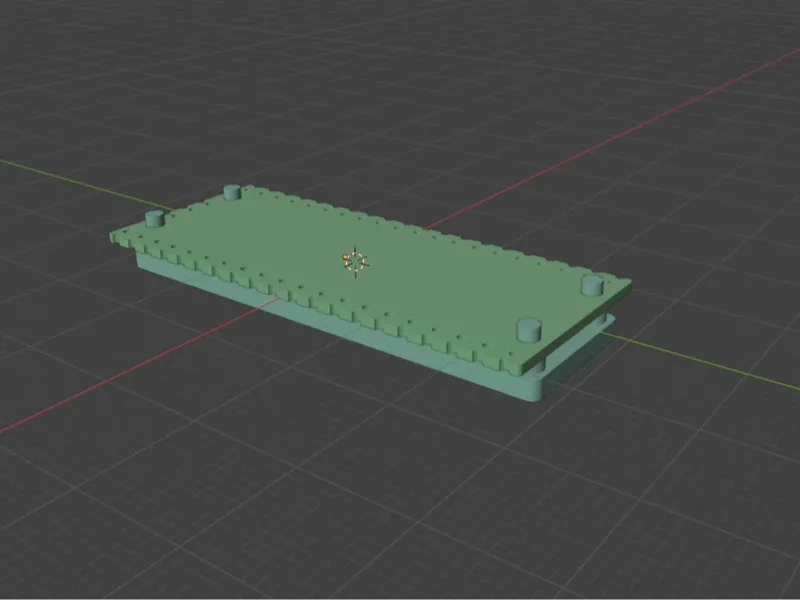Select the peg at the plate's farthest corner
Image resolution: width=800 pixels, height=600 pixels.
click(x=232, y=192)
